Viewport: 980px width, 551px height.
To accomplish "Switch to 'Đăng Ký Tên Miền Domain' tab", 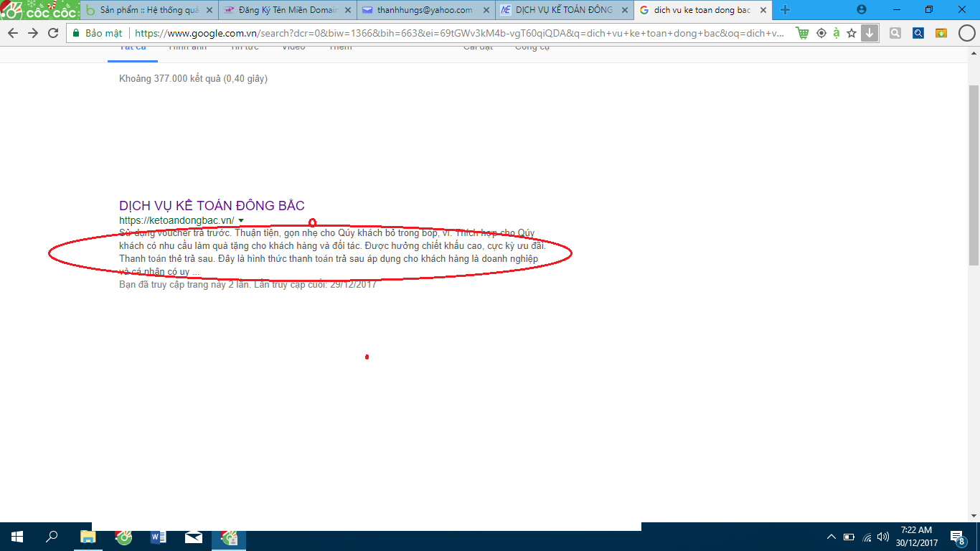I will tap(286, 10).
